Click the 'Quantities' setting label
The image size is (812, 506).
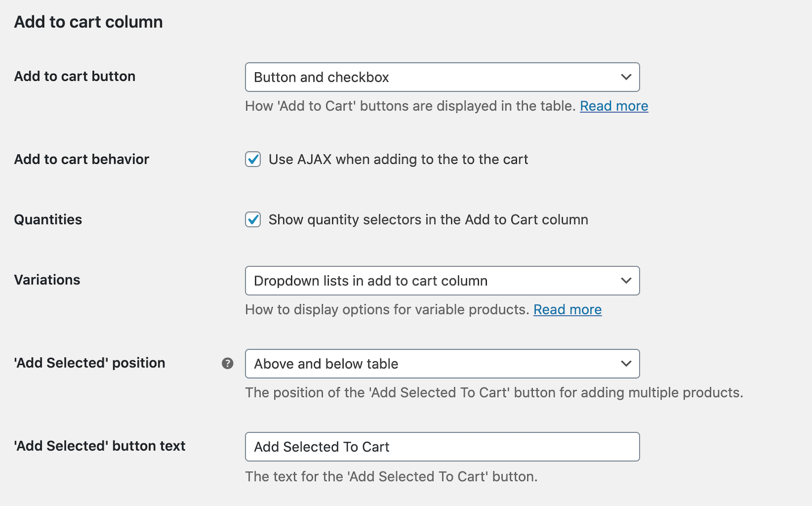click(x=48, y=219)
